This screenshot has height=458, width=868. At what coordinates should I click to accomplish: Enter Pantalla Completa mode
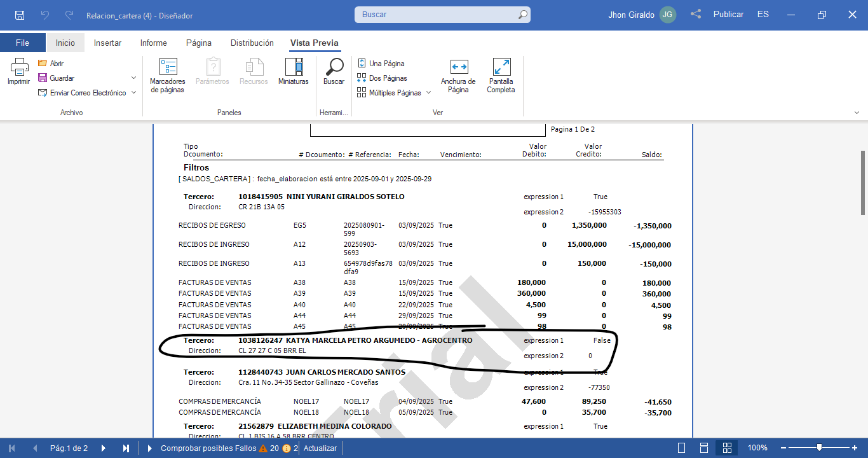[501, 75]
